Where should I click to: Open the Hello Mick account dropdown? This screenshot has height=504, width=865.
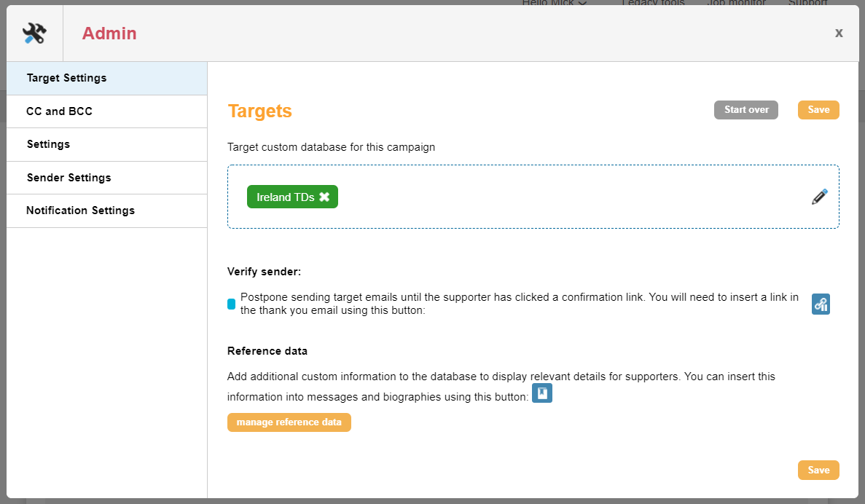(x=555, y=4)
